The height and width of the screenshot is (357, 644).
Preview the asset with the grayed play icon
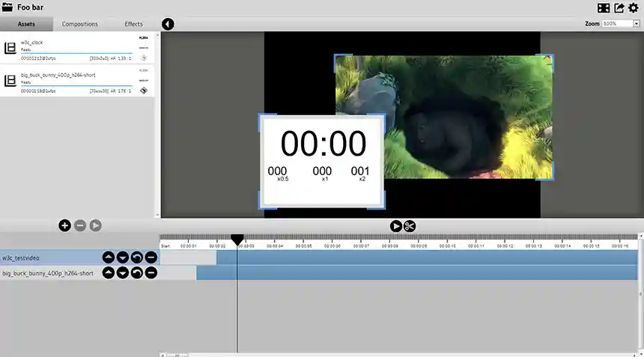(x=95, y=225)
